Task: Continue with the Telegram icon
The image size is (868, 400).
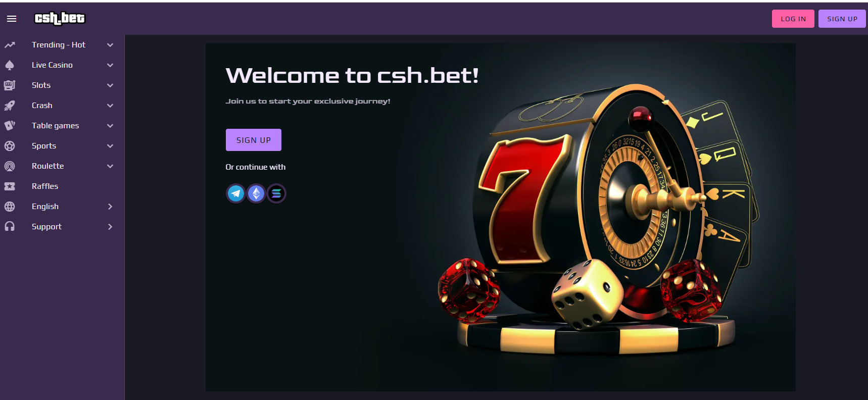Action: (x=236, y=193)
